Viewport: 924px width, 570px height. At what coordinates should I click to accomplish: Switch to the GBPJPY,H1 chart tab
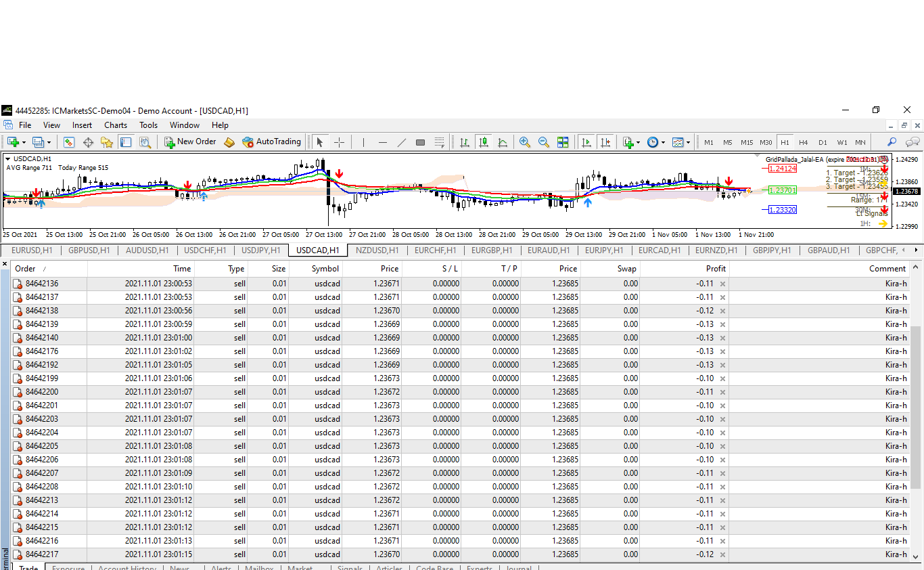[x=772, y=250]
